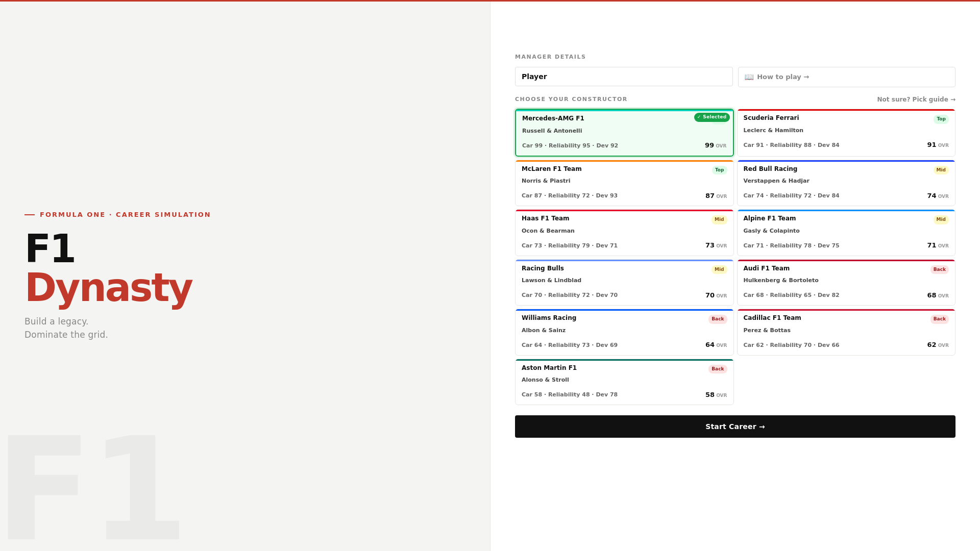Click the 73 OVR rating on Haas
980x551 pixels.
click(716, 245)
